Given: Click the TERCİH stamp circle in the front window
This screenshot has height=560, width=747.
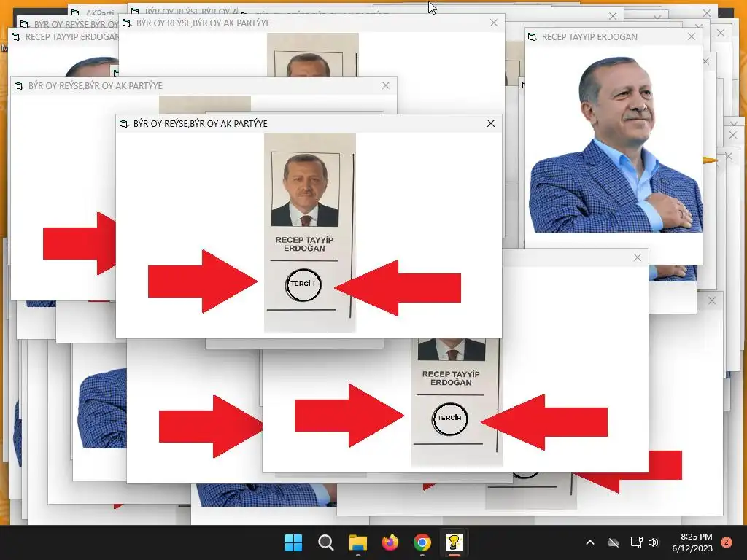Looking at the screenshot, I should [x=303, y=285].
